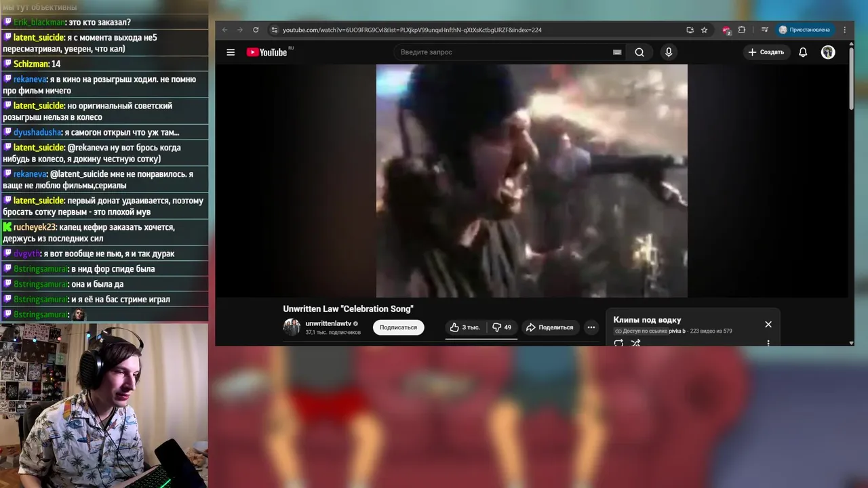Click the YouTube search magnifier button
This screenshot has height=488, width=868.
point(639,52)
